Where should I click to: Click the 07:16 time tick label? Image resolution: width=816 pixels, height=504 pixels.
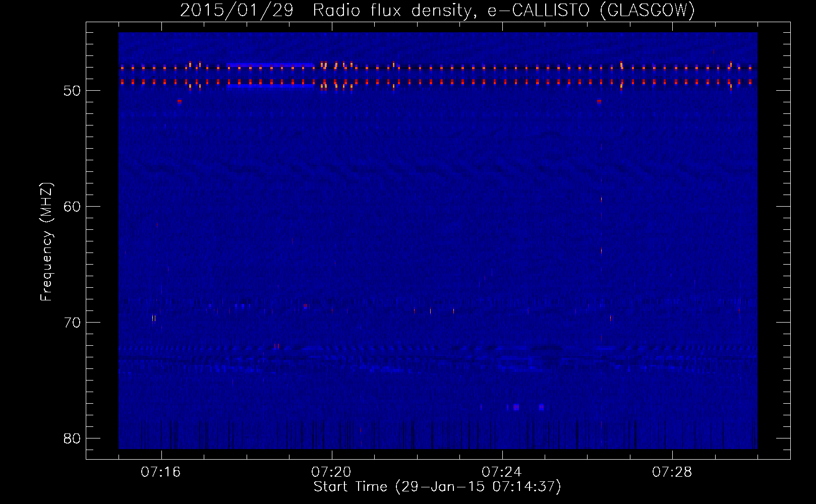click(x=161, y=472)
